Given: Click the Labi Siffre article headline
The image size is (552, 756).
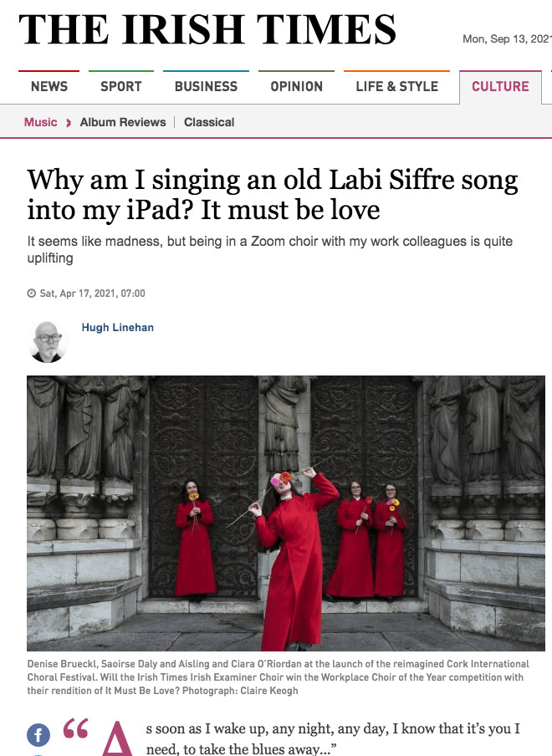Looking at the screenshot, I should 273,195.
